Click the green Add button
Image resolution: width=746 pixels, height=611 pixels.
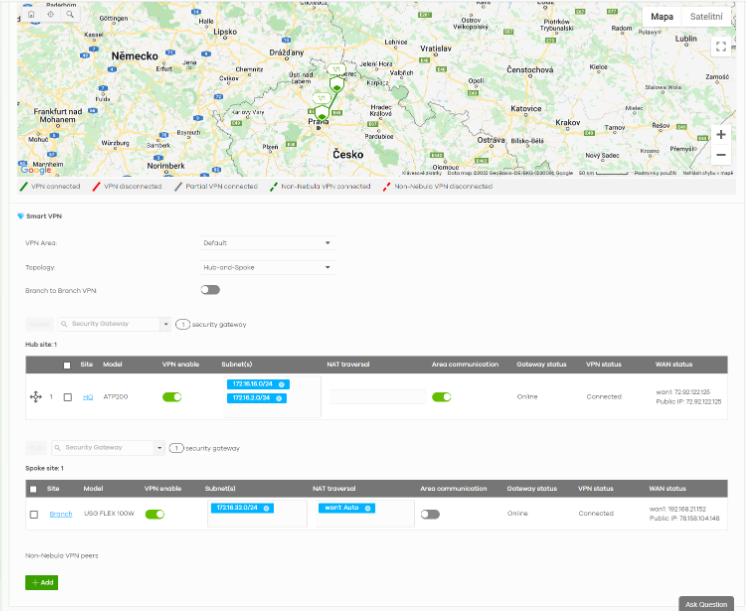42,582
